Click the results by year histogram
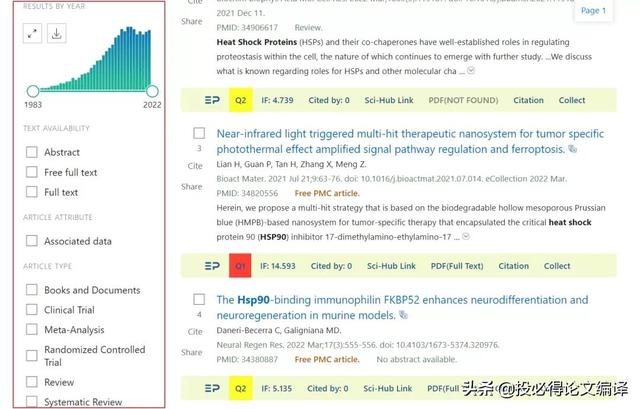The width and height of the screenshot is (640, 409). (x=95, y=59)
